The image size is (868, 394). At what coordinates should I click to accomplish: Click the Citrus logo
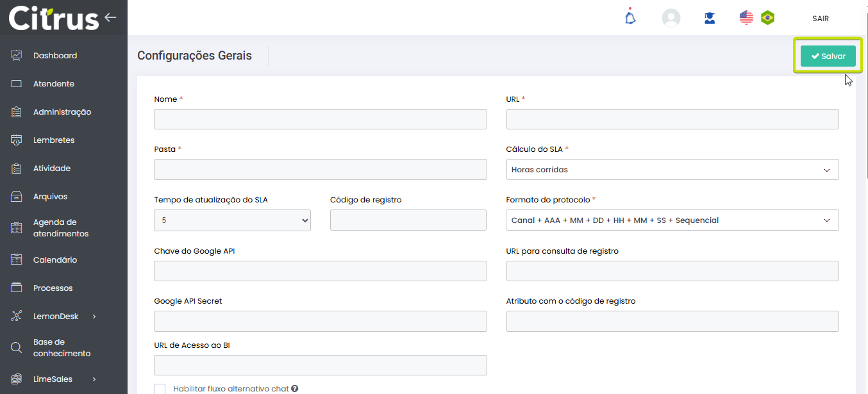coord(53,18)
